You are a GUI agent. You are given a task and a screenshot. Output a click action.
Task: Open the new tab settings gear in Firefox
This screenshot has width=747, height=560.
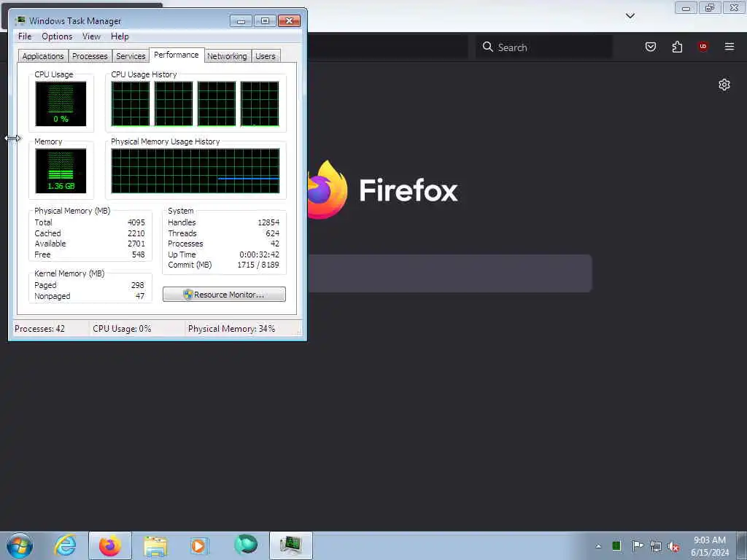[x=724, y=85]
